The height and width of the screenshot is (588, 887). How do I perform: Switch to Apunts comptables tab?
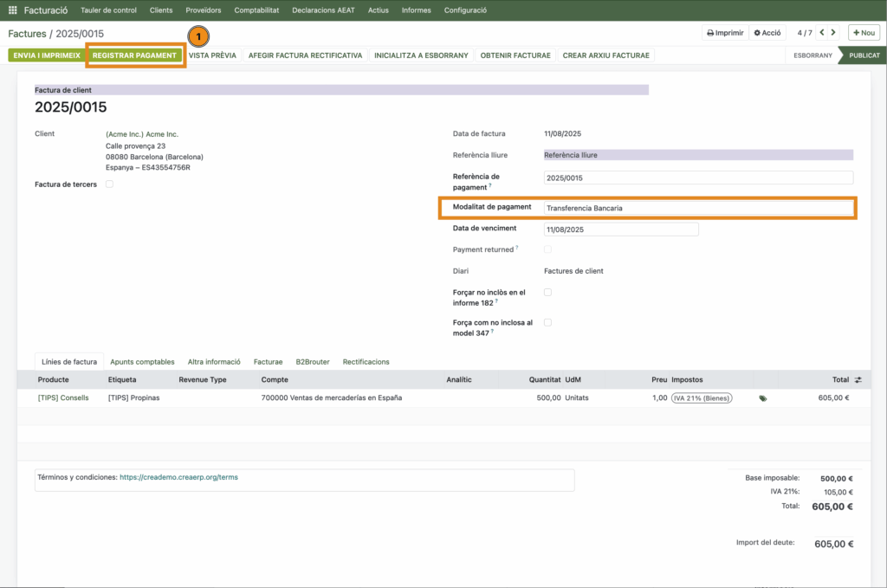[142, 361]
